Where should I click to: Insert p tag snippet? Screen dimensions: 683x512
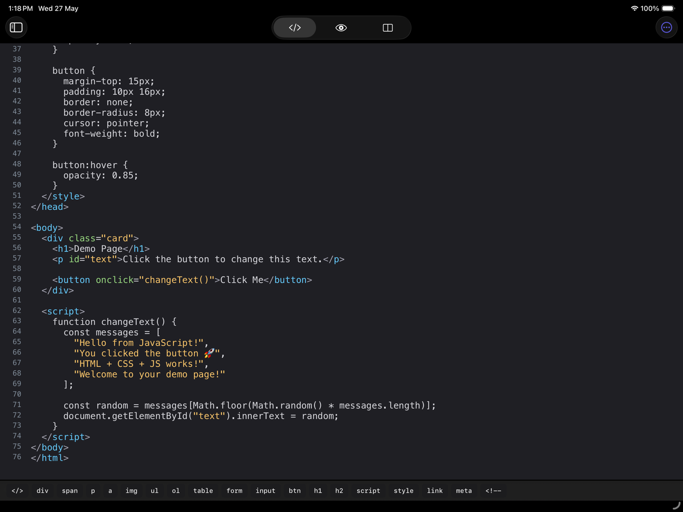93,491
